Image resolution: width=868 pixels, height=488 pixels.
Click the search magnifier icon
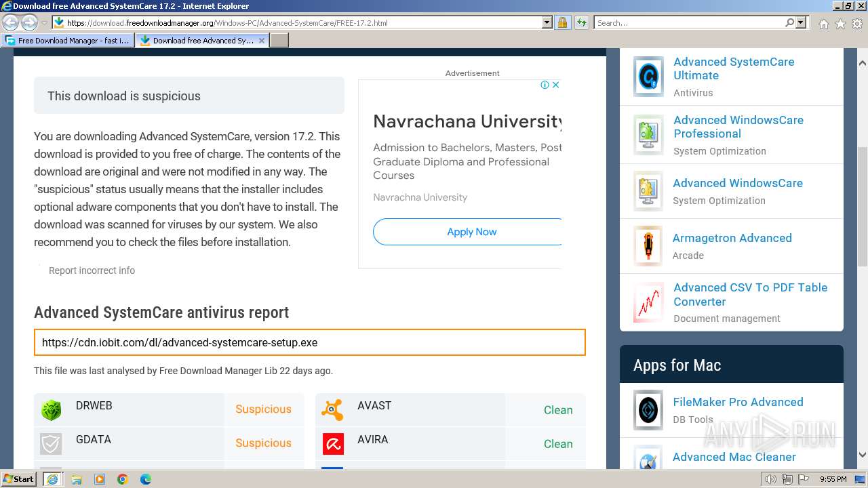click(x=789, y=22)
